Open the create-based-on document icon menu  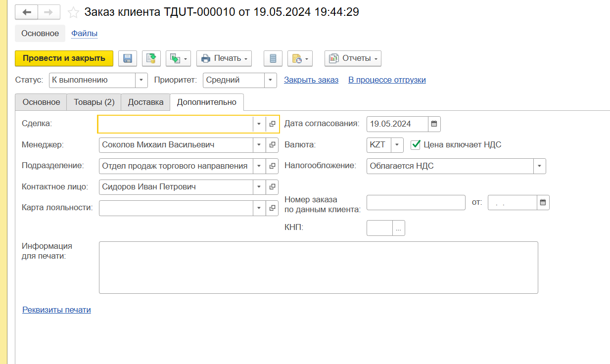pos(178,58)
